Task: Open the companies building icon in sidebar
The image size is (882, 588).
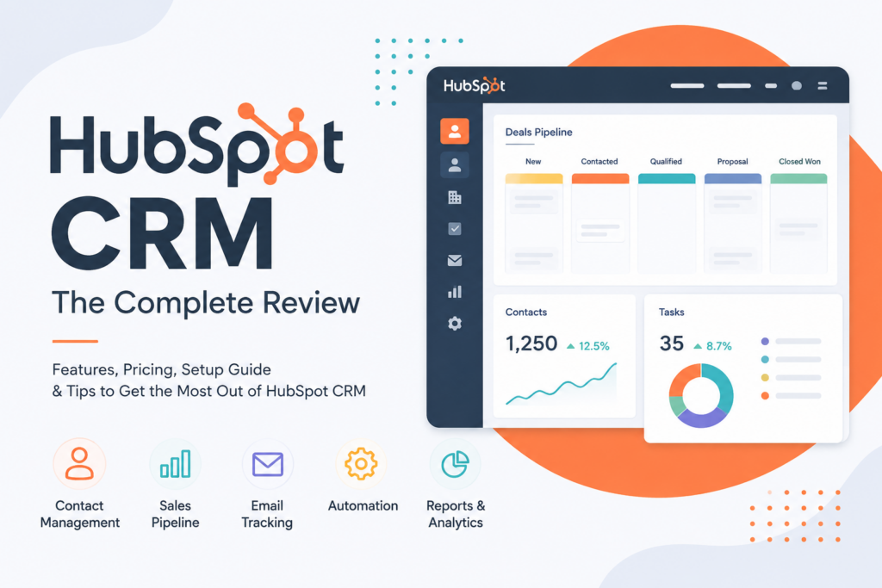Action: coord(455,197)
